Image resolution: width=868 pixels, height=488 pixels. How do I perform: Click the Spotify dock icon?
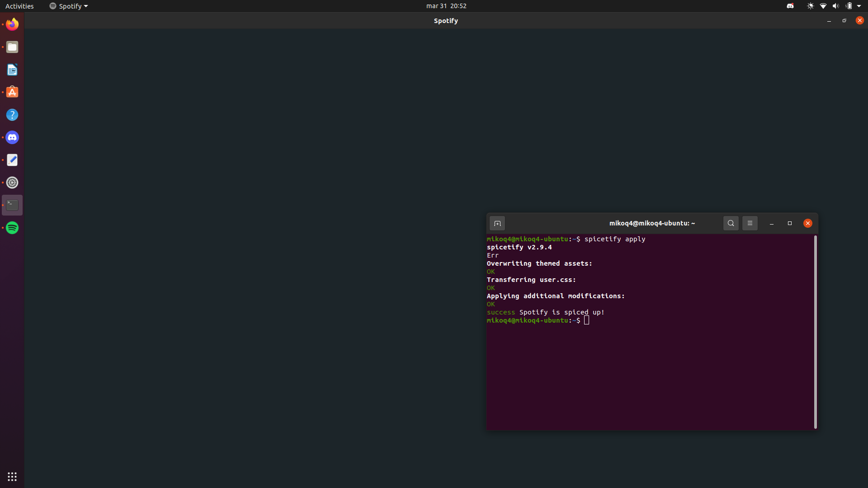coord(12,228)
